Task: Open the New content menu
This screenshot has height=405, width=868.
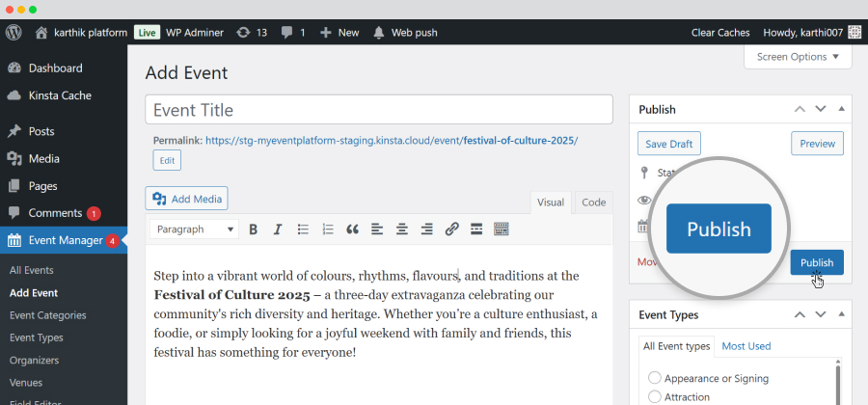Action: pyautogui.click(x=339, y=33)
